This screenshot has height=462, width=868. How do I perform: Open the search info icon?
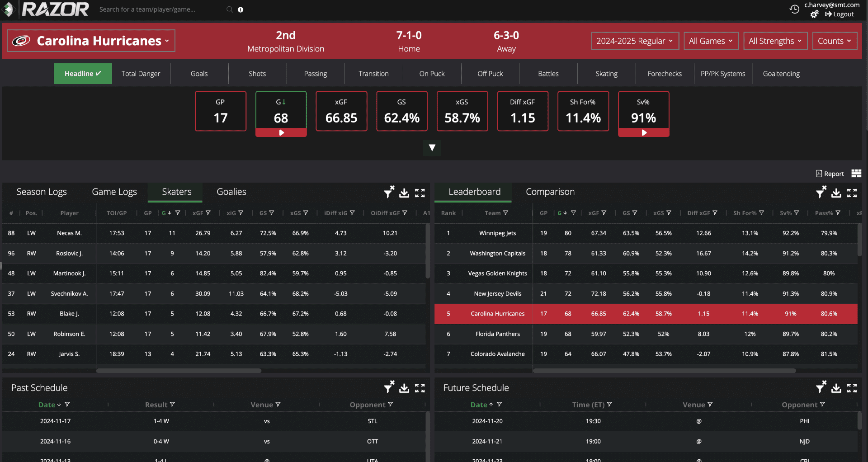(x=241, y=9)
